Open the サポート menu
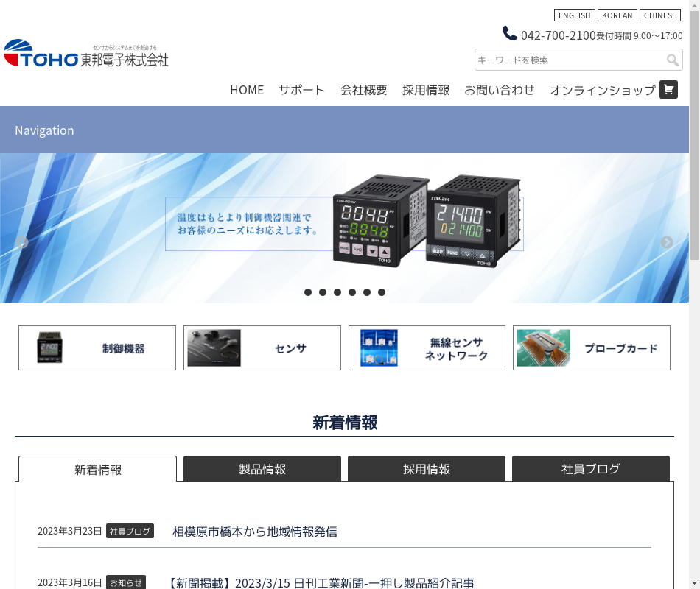 [x=301, y=90]
